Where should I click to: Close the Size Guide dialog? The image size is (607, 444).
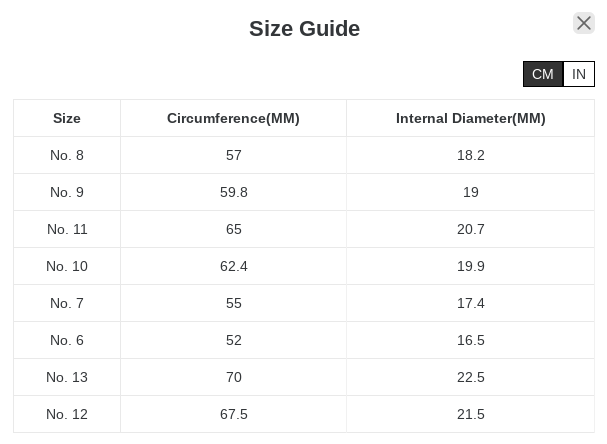point(584,23)
